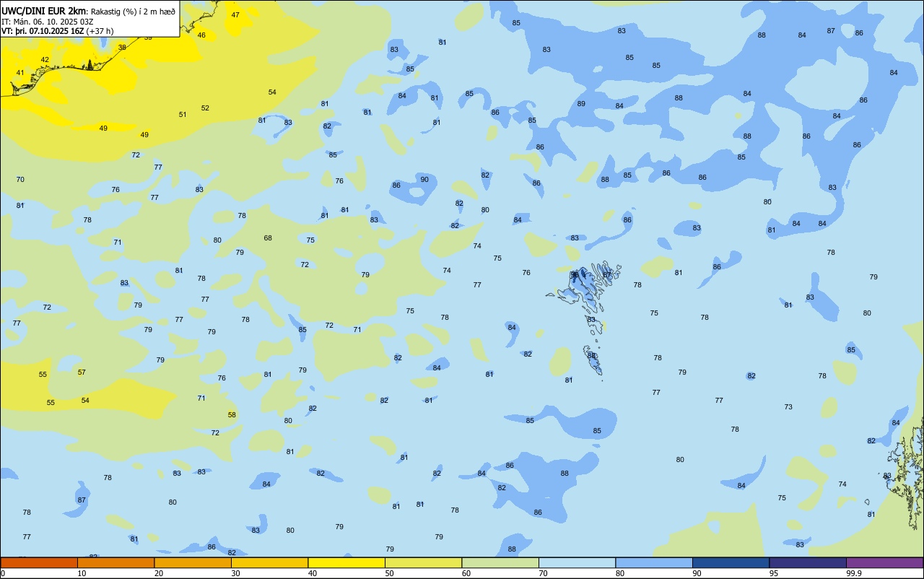Select the 95–99.9 navy legend swatch

pos(808,562)
